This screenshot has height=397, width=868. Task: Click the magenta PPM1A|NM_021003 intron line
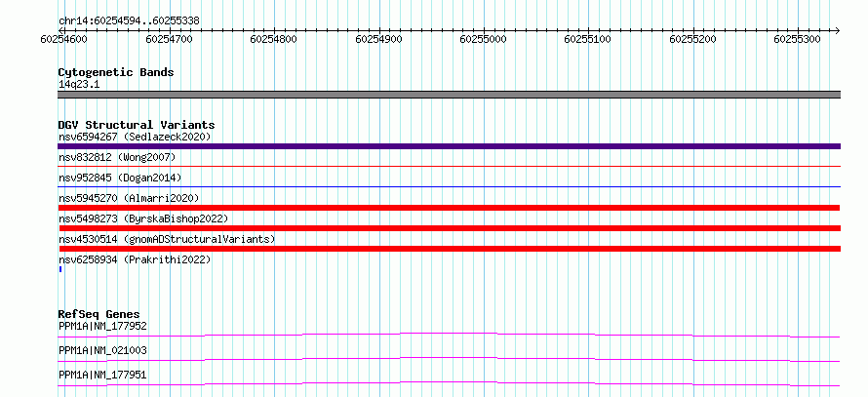(449, 359)
